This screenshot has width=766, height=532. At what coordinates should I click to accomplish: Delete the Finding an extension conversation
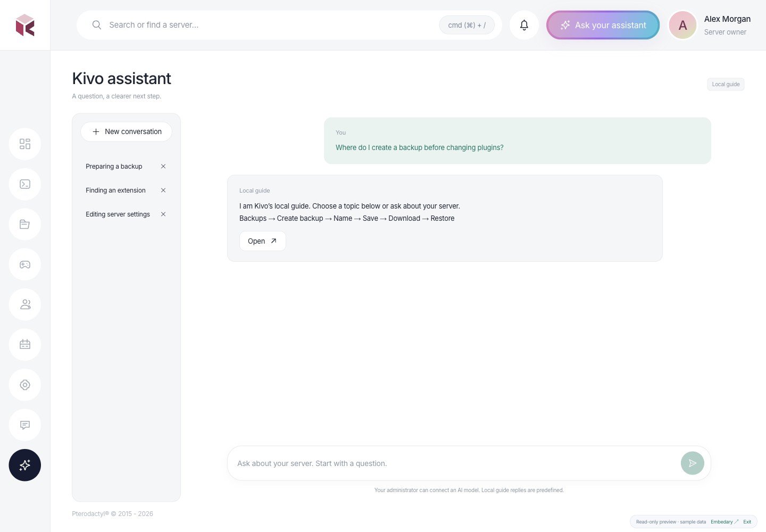click(x=163, y=190)
